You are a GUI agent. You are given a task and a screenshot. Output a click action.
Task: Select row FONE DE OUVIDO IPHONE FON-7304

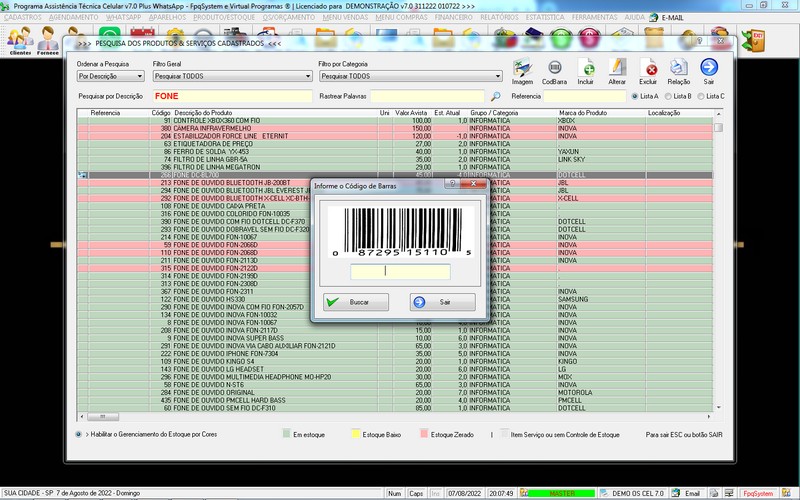(x=395, y=354)
